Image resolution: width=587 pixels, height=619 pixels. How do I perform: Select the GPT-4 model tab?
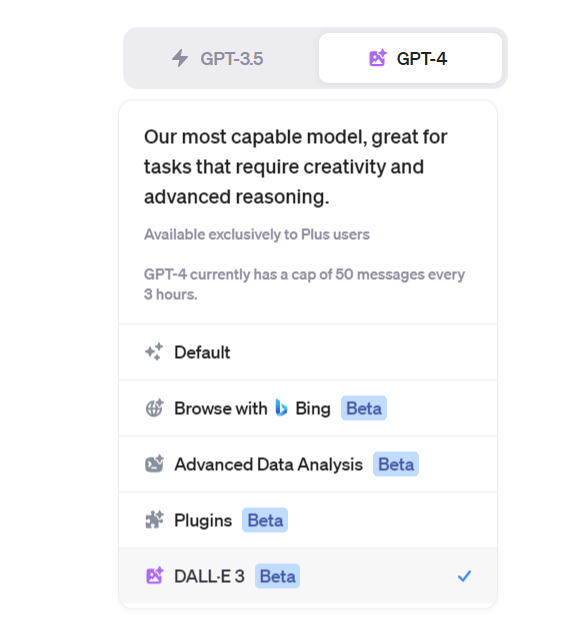click(x=410, y=58)
